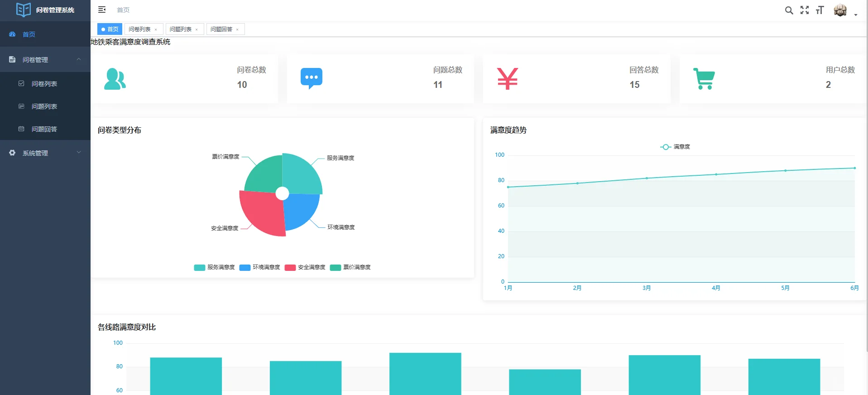
Task: Click the 地铁乘客满意度调查系统 heading
Action: click(130, 42)
